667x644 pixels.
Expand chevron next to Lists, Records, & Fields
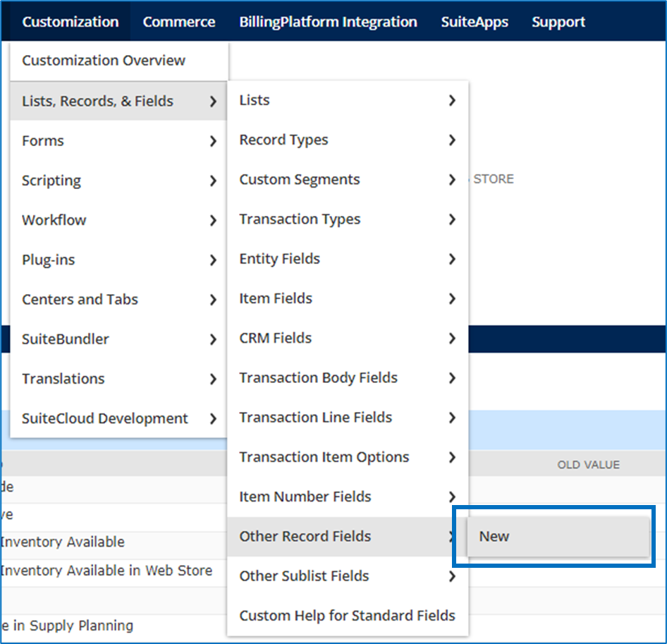coord(213,102)
